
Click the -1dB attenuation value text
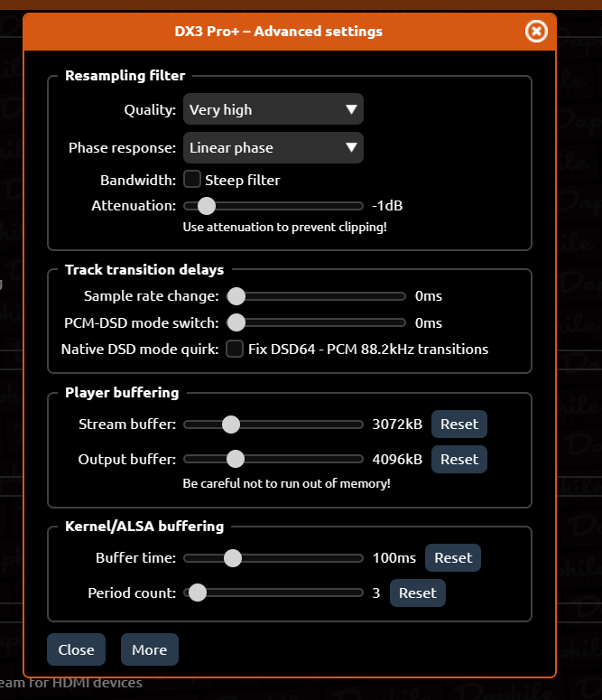pos(387,206)
